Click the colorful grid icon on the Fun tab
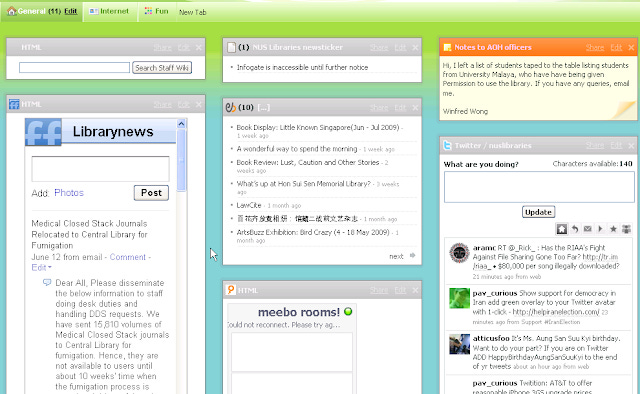 148,11
